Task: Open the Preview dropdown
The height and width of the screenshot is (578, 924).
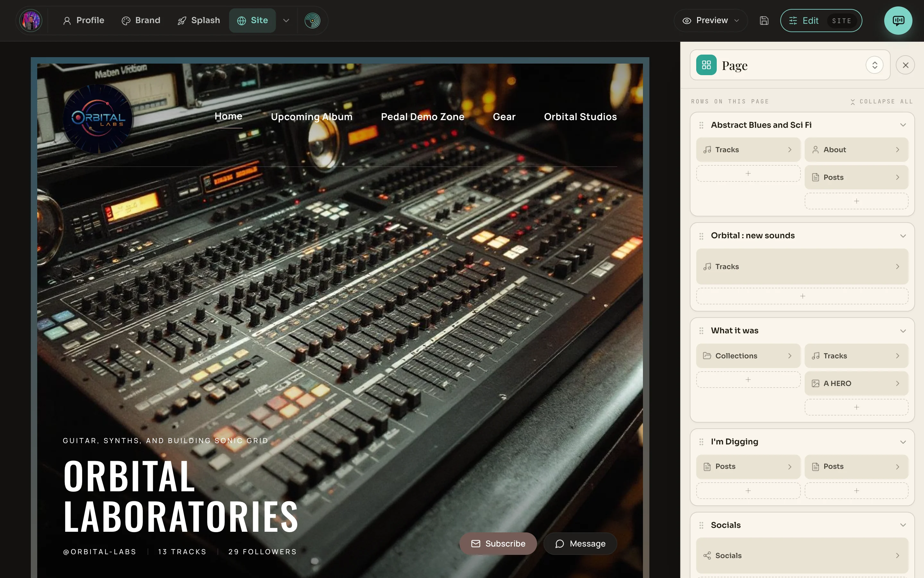Action: [x=711, y=21]
